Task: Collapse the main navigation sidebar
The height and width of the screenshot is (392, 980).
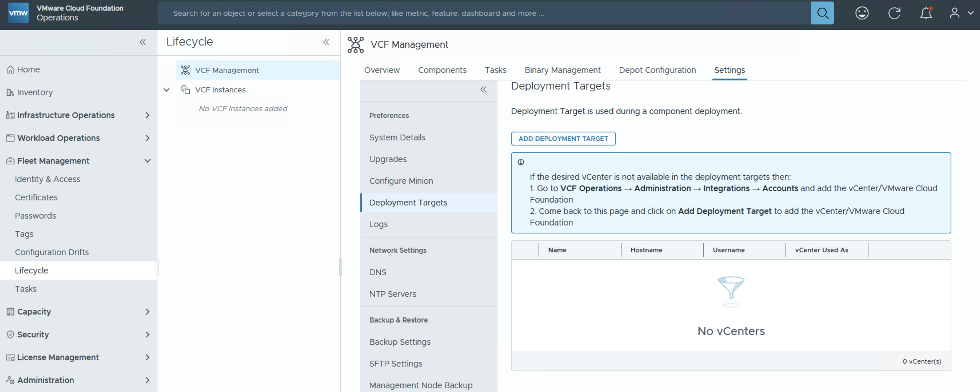Action: point(143,42)
